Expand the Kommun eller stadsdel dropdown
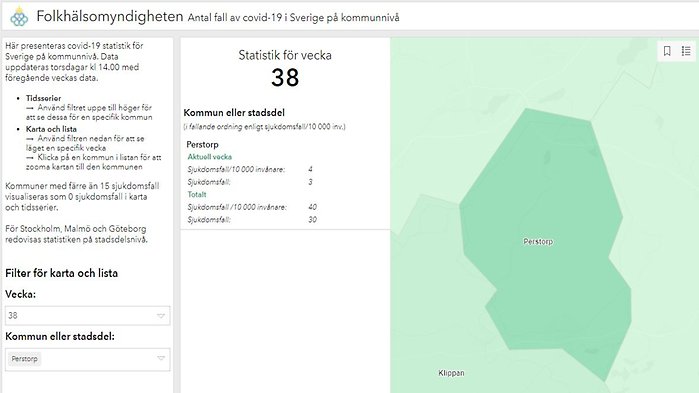This screenshot has width=699, height=393. pyautogui.click(x=87, y=359)
